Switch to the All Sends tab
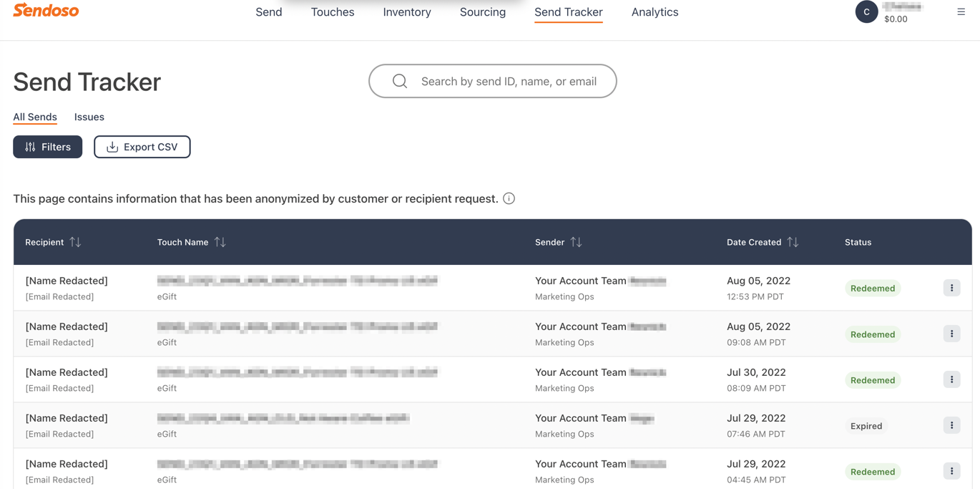Screen dimensions: 980x489 (x=35, y=117)
